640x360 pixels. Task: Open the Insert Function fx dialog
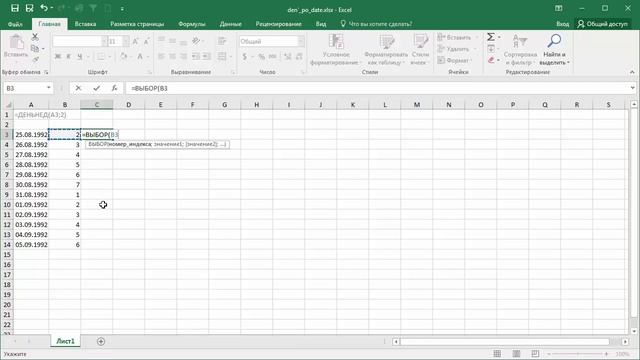[x=114, y=88]
